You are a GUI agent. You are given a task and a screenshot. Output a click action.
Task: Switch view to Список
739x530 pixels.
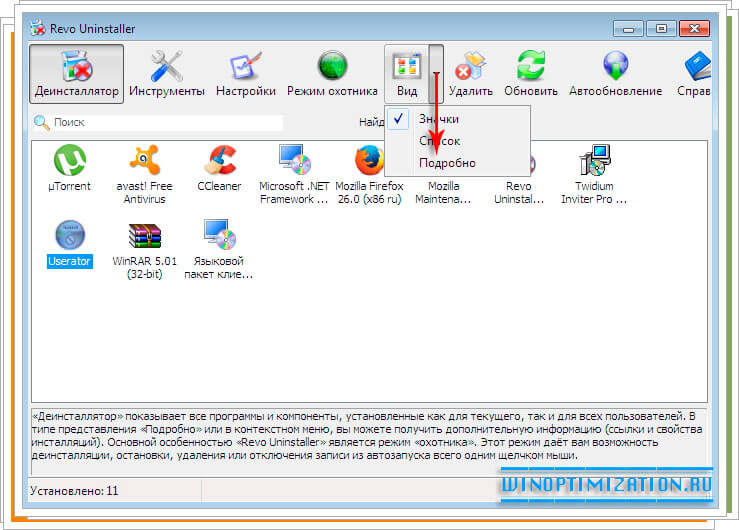(x=439, y=141)
